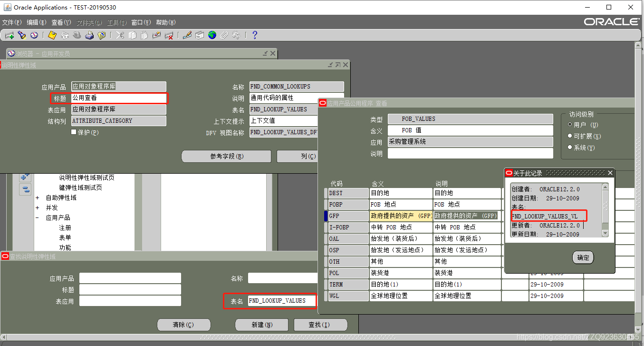644x346 pixels.
Task: Click the Find flashlight toolbar icon
Action: click(21, 35)
